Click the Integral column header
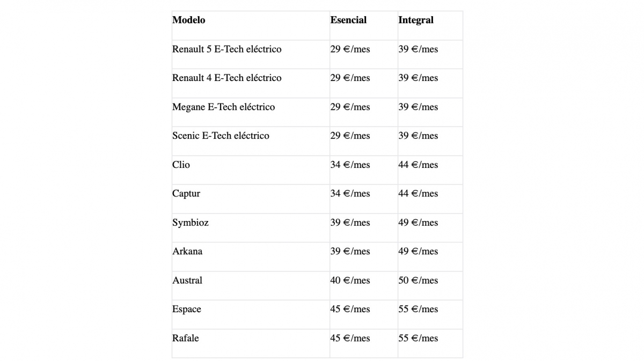The width and height of the screenshot is (644, 361). [415, 20]
